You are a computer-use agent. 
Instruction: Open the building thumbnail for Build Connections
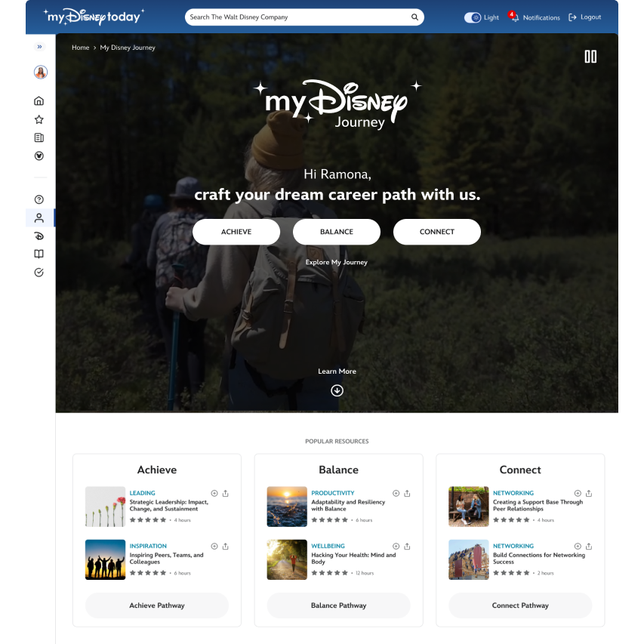[x=469, y=559]
